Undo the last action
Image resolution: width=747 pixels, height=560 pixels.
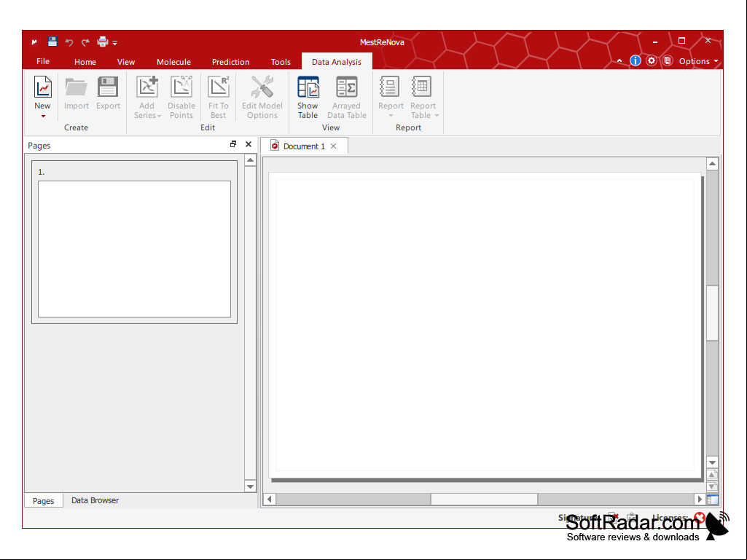pos(69,42)
